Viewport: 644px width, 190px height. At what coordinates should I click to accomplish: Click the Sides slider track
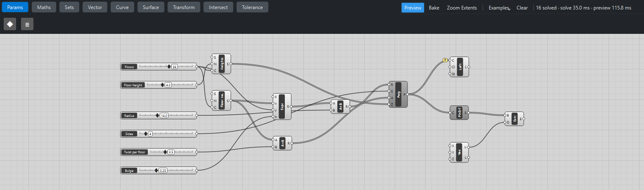[x=166, y=133]
